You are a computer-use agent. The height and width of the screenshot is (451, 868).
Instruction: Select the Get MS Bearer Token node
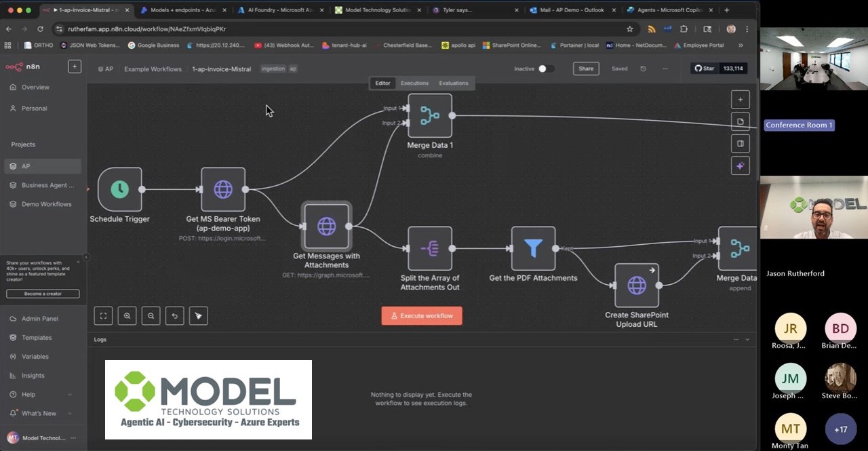[x=223, y=189]
